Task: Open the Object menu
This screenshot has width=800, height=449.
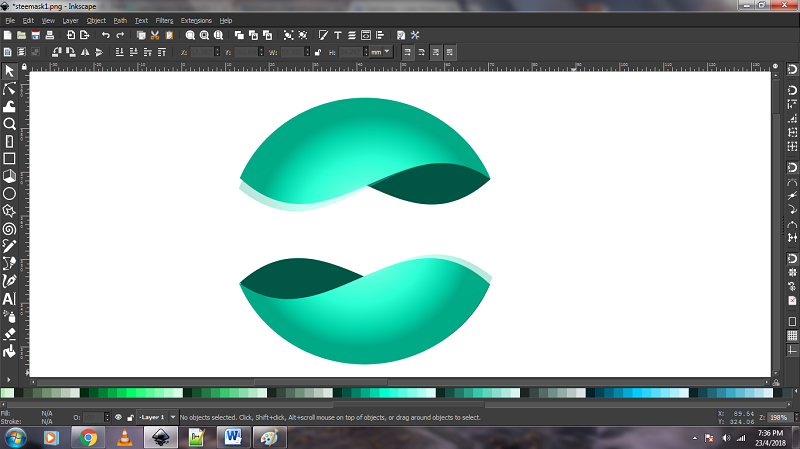Action: click(x=96, y=20)
